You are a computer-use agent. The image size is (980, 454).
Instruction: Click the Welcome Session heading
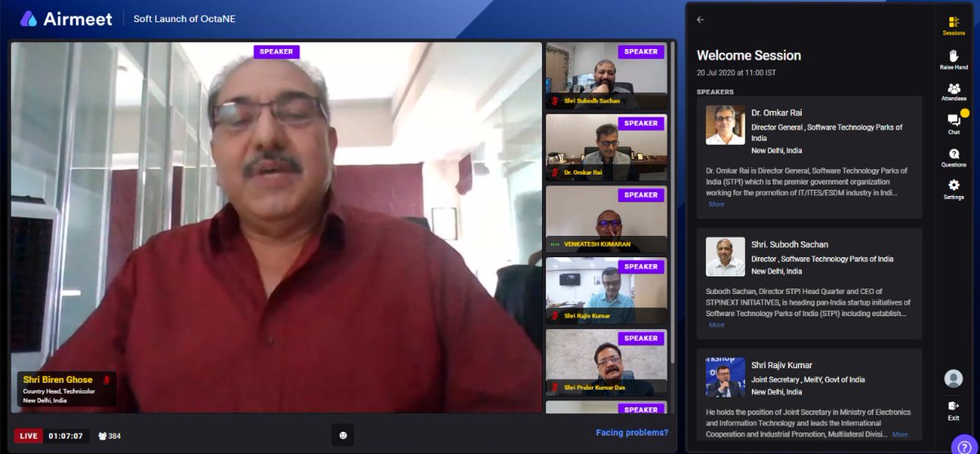pyautogui.click(x=749, y=56)
